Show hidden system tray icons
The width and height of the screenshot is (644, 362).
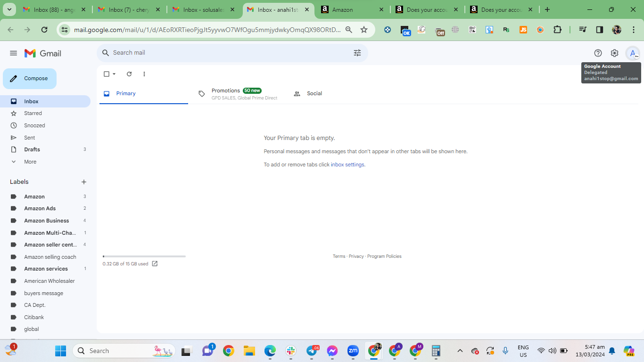460,351
